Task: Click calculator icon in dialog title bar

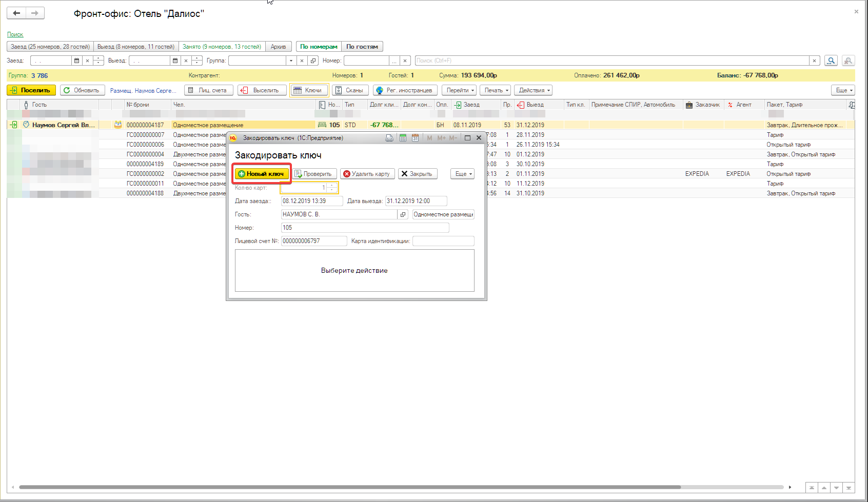Action: click(x=403, y=138)
